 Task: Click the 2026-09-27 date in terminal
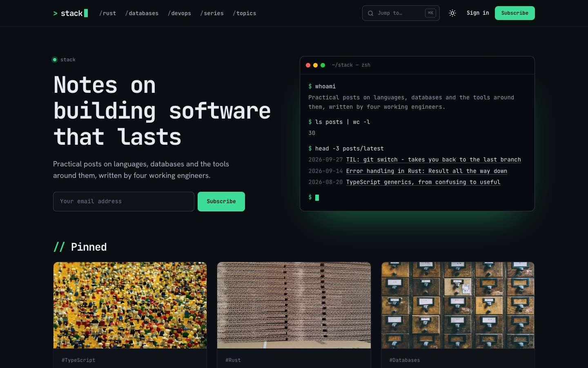pos(325,159)
